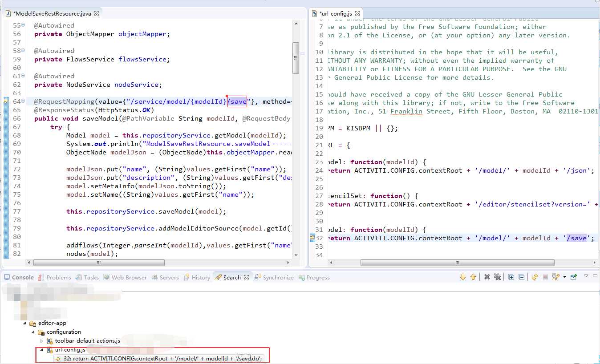Open the search history dropdown arrow

click(564, 277)
